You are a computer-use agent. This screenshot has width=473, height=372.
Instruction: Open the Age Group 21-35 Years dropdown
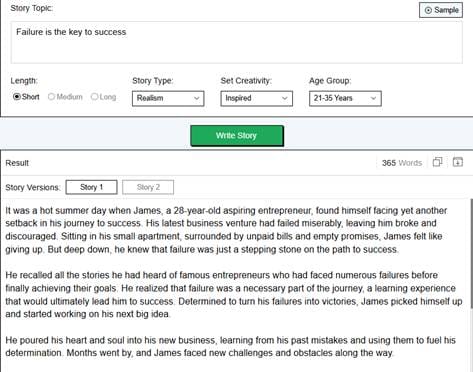pos(345,98)
